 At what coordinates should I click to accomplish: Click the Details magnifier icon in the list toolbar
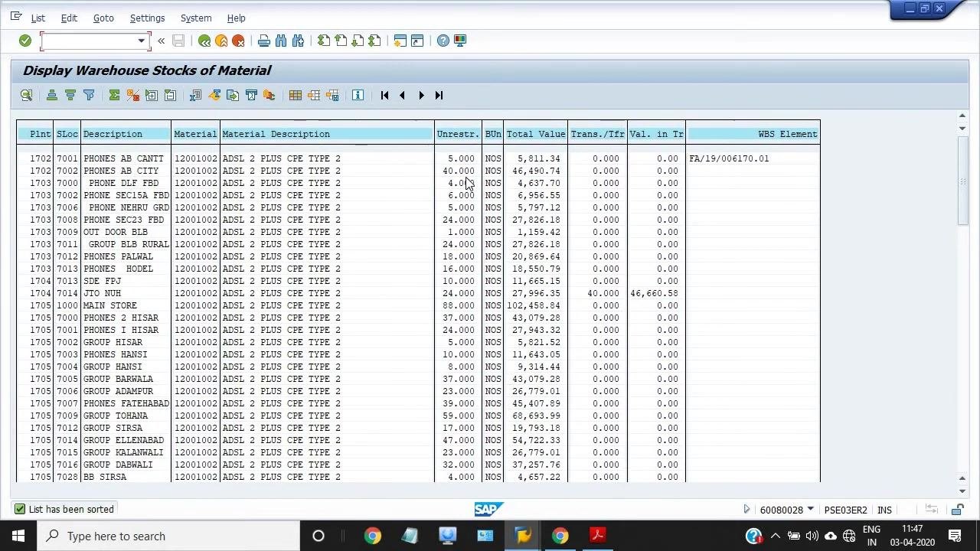(x=27, y=95)
